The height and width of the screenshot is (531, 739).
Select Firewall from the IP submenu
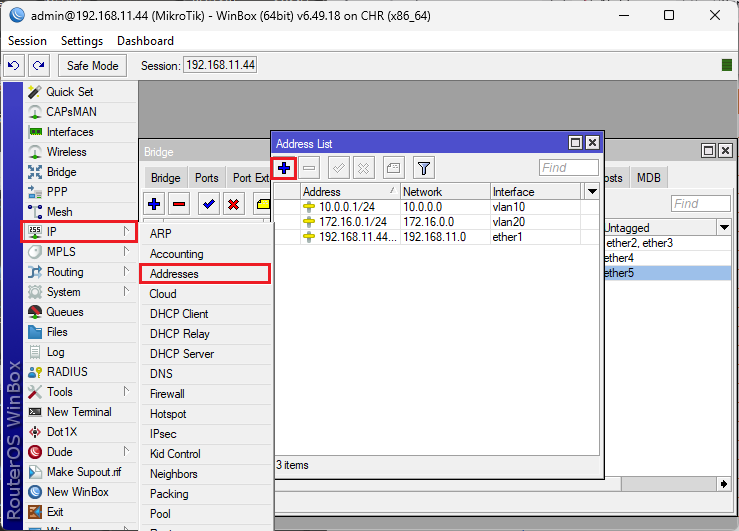point(167,394)
